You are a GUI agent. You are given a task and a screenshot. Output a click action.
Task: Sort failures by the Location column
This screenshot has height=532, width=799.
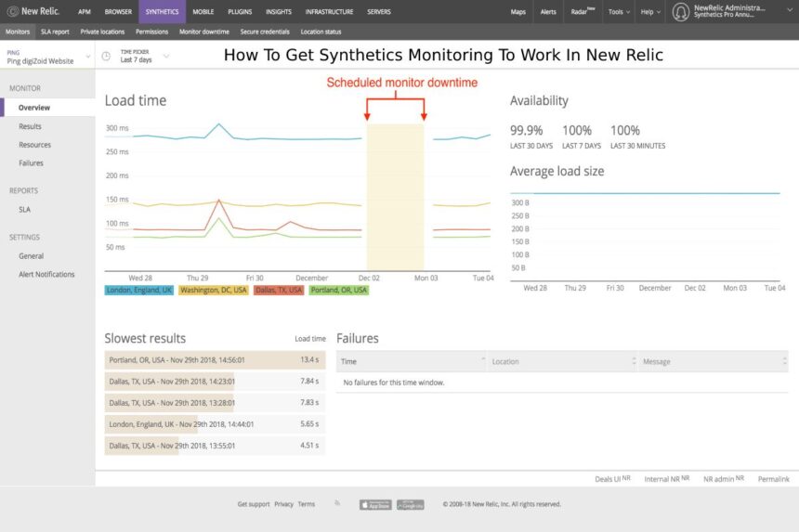[563, 361]
